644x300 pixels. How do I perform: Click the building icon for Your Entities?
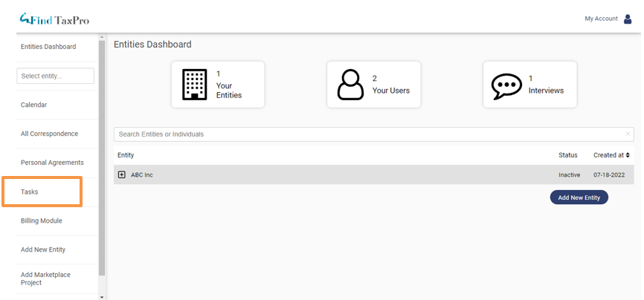tap(194, 85)
